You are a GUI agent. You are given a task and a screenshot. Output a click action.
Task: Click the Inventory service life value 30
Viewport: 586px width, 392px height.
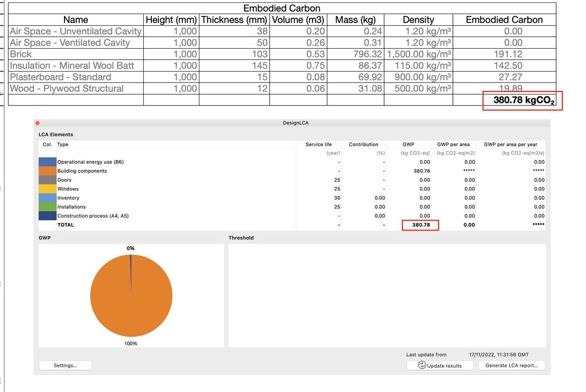click(x=337, y=198)
